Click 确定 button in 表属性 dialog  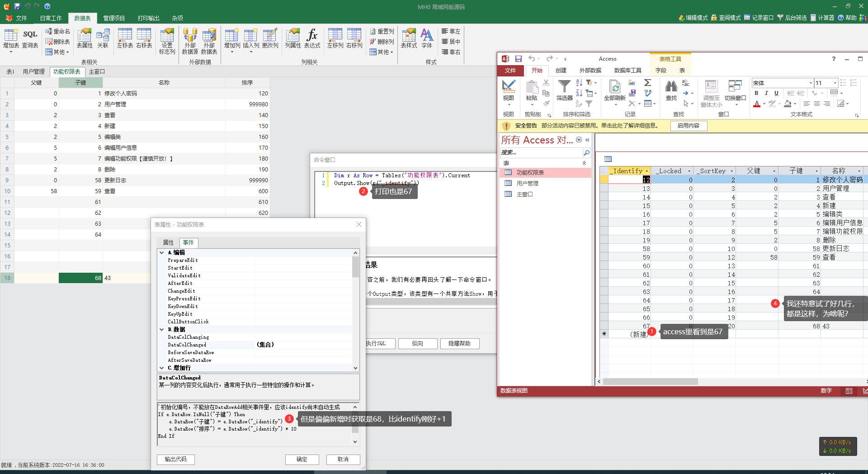tap(302, 459)
